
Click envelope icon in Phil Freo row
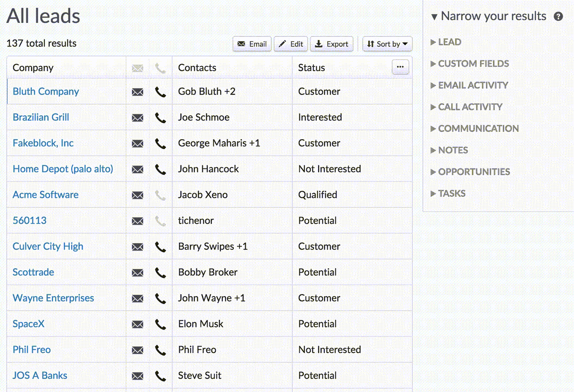click(137, 350)
